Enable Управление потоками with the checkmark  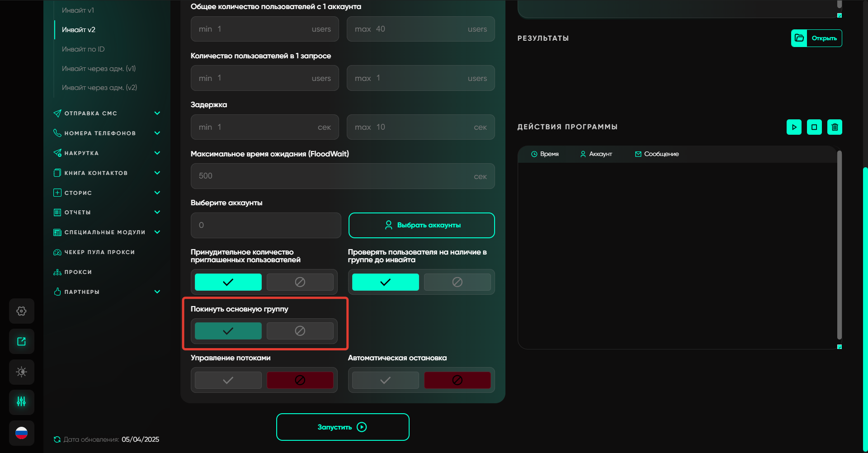point(228,380)
